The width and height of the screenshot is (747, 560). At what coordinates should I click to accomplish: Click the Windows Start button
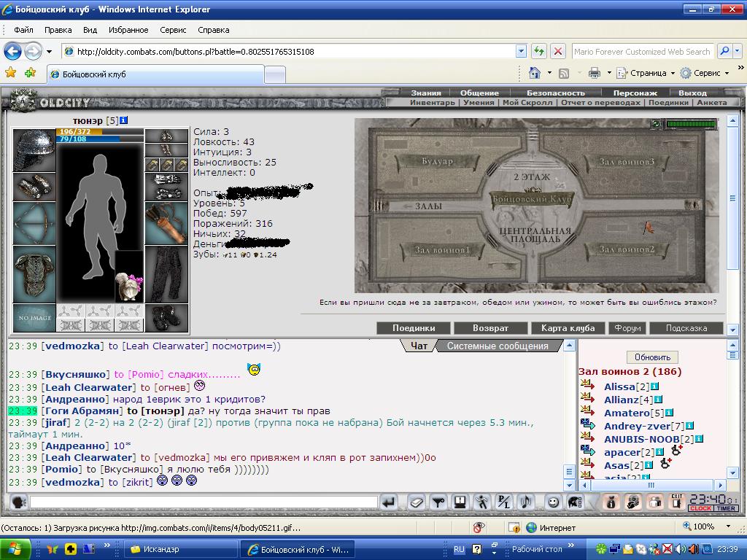tap(15, 549)
